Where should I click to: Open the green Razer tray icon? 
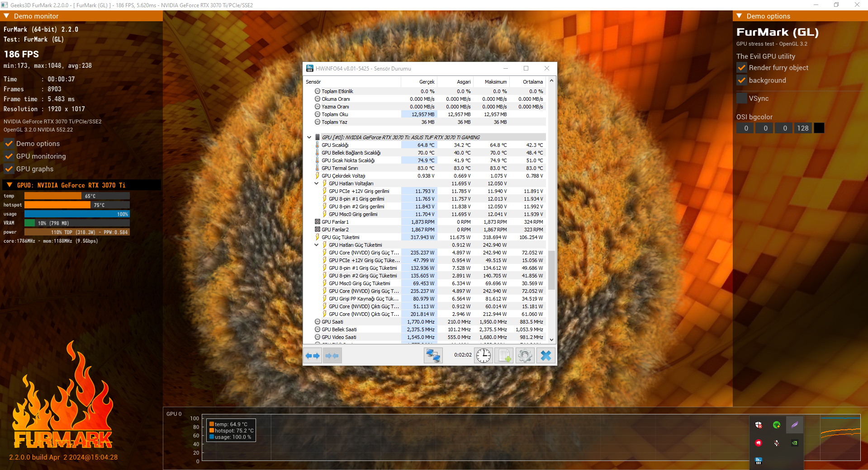[777, 425]
